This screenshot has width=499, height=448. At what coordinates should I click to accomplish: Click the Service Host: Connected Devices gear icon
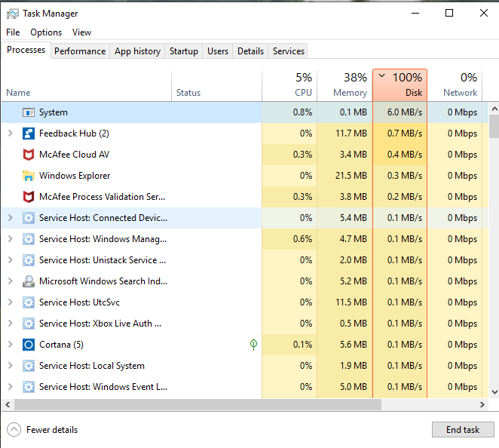point(29,218)
